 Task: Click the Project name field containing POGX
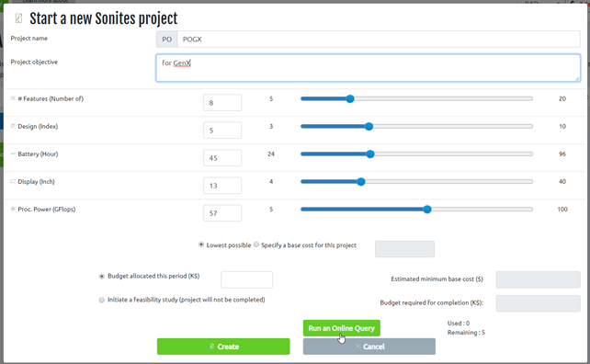pos(379,40)
